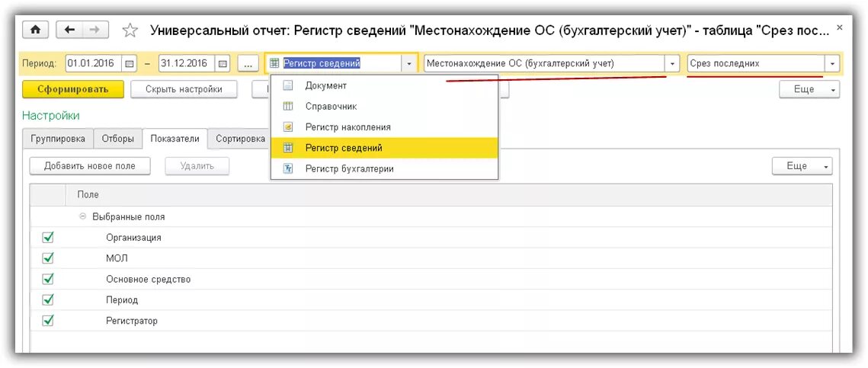Click the Срез последних field
This screenshot has width=868, height=368.
pyautogui.click(x=756, y=64)
